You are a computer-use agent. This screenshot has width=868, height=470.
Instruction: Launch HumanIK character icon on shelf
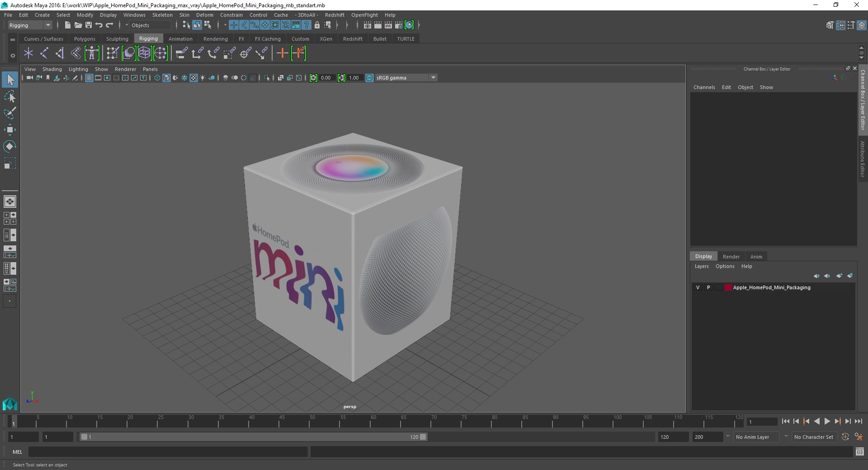point(92,53)
